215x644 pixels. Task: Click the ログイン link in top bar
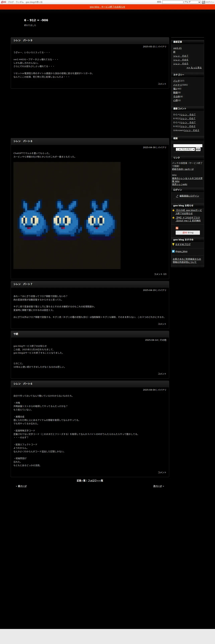210,2
